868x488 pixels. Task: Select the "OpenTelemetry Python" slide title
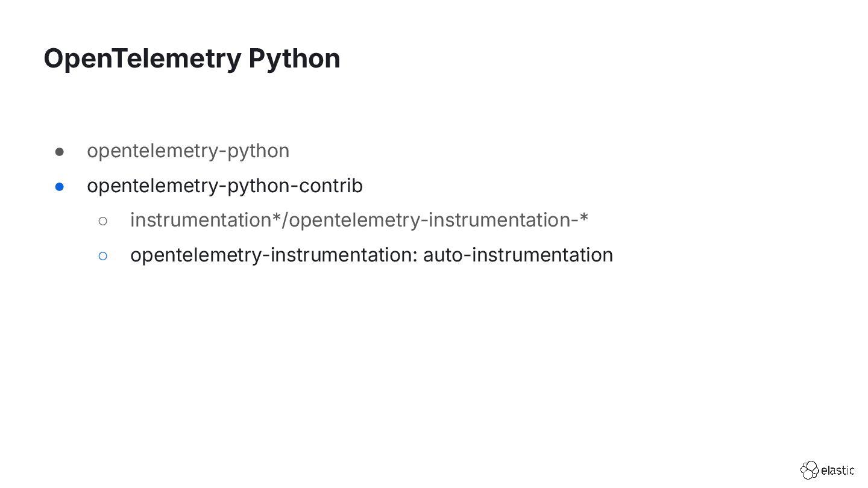click(192, 59)
